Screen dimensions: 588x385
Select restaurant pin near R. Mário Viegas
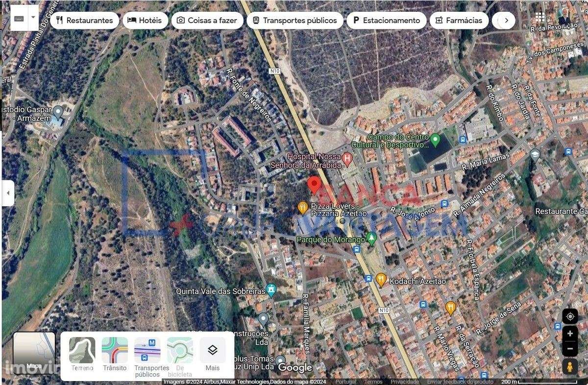pyautogui.click(x=451, y=308)
